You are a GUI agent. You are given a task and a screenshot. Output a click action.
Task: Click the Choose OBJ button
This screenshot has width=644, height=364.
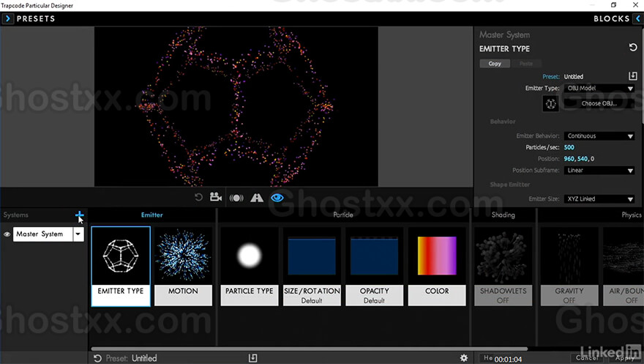(599, 103)
